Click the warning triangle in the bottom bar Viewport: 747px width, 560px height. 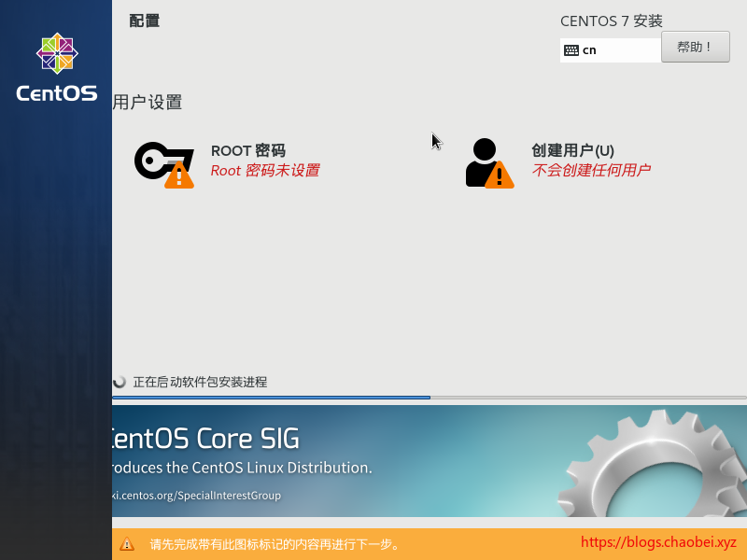pyautogui.click(x=127, y=544)
